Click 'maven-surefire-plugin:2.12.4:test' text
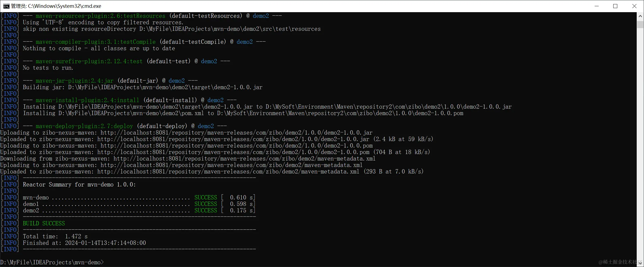The height and width of the screenshot is (267, 644). (x=89, y=61)
